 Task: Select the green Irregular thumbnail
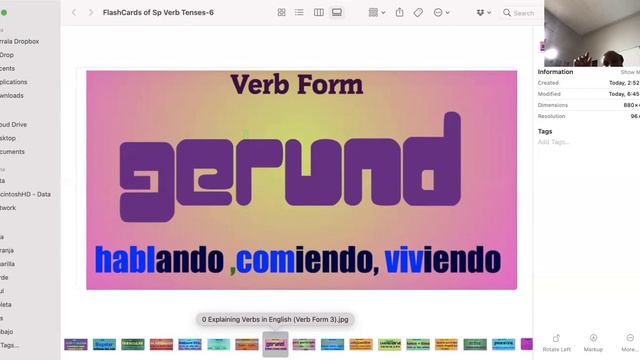pyautogui.click(x=133, y=344)
